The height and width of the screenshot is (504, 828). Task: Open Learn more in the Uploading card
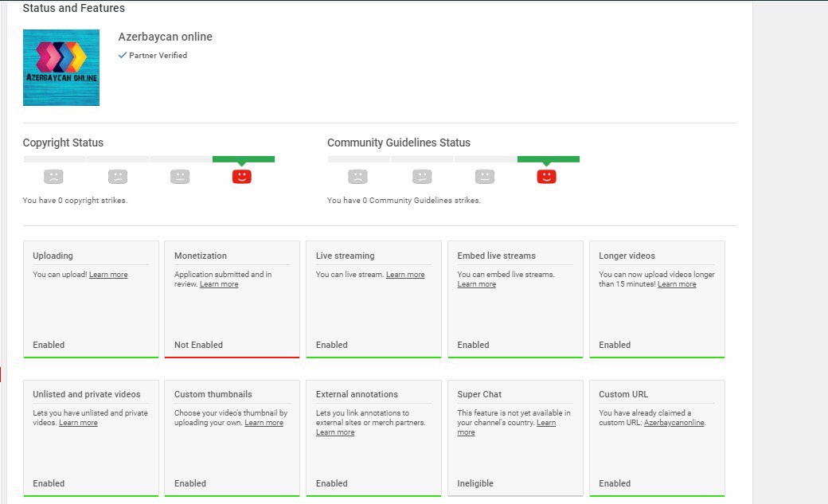[x=108, y=275]
